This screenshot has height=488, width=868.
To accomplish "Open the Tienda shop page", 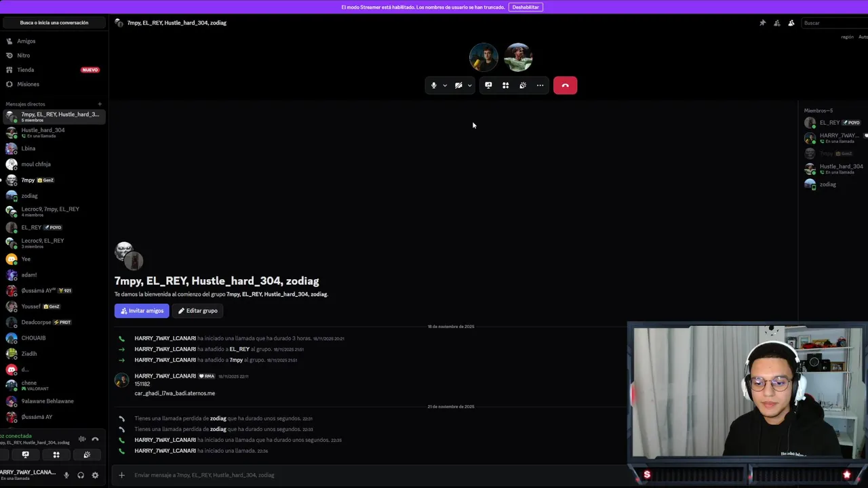I will coord(54,70).
